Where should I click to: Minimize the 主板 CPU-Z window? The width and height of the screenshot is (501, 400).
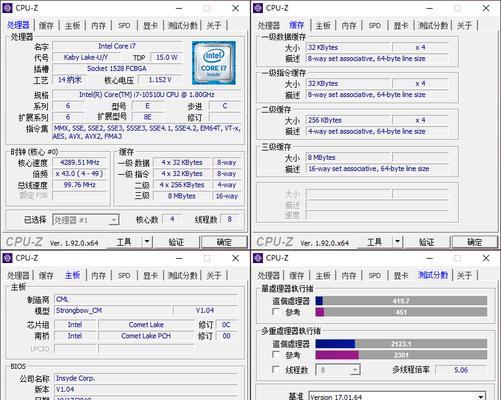pos(179,258)
